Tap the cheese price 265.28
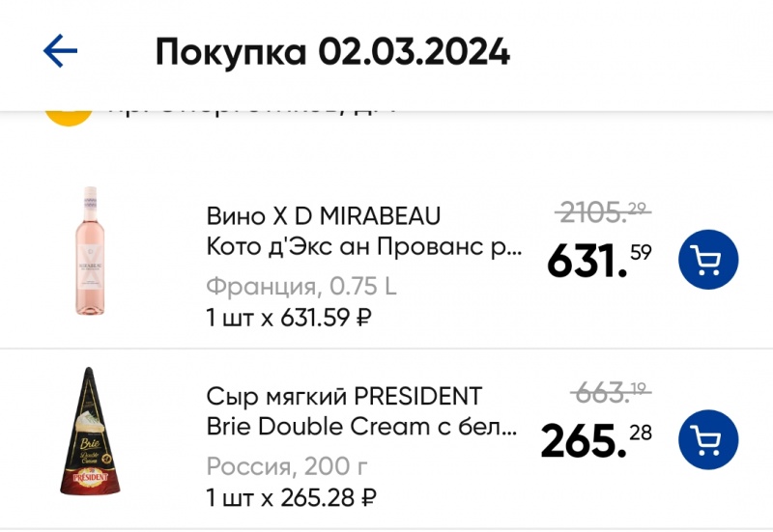773x532 pixels. click(596, 440)
